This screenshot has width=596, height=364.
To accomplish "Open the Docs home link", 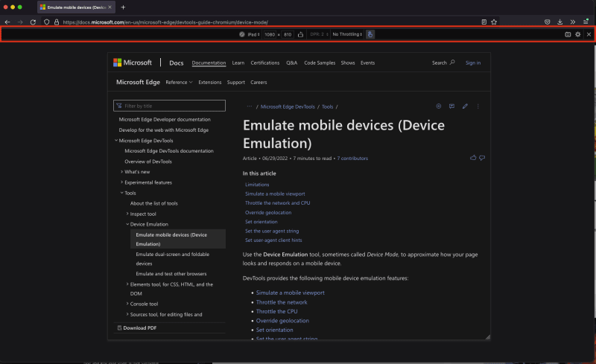I will click(x=177, y=63).
